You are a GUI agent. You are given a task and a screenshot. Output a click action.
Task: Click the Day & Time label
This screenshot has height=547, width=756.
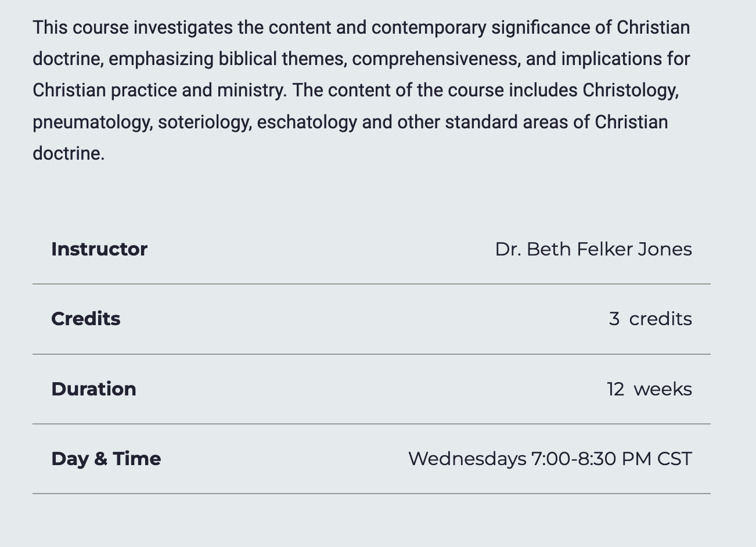[106, 459]
